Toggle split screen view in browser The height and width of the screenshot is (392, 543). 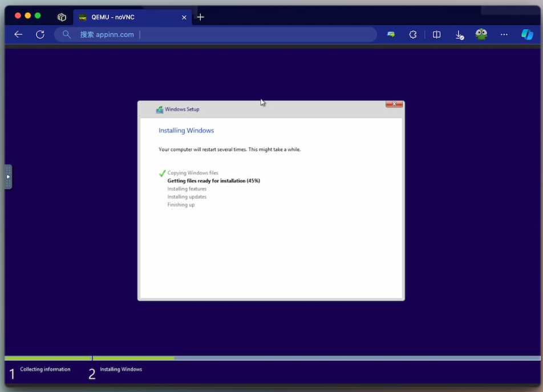(436, 34)
